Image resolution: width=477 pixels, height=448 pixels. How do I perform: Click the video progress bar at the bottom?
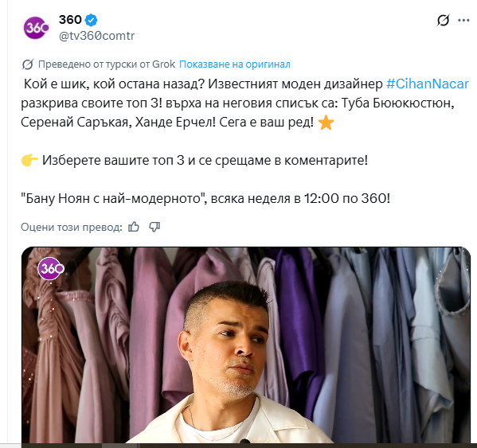coord(246,446)
